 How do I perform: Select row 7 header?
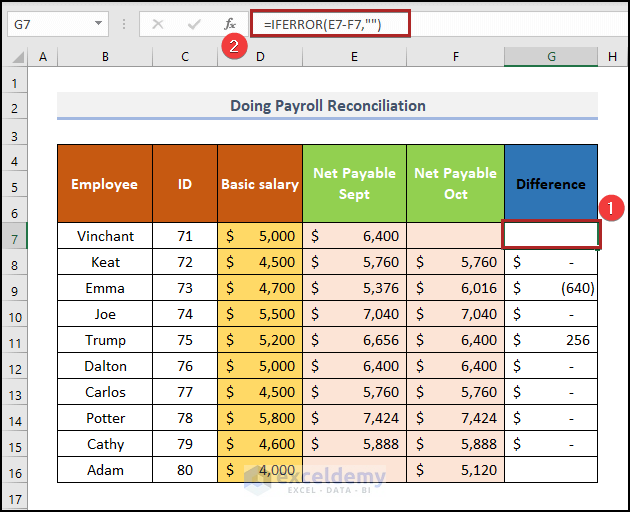click(x=15, y=236)
